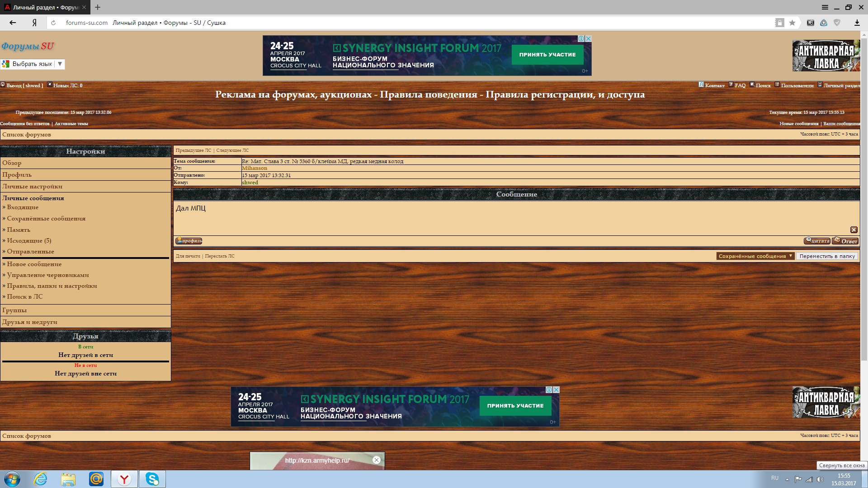The image size is (868, 488).
Task: Click Переслать ЛС link
Action: click(220, 256)
